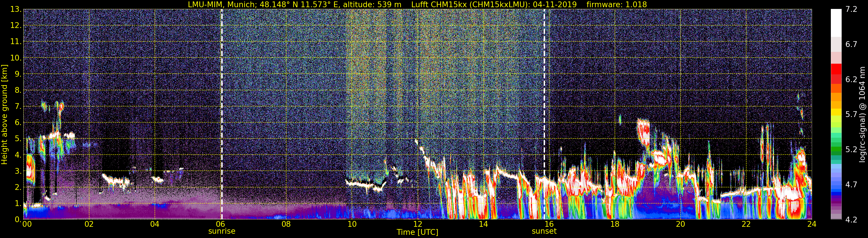Click the time tick label '12' on the time axis
The height and width of the screenshot is (238, 868).
point(417,224)
